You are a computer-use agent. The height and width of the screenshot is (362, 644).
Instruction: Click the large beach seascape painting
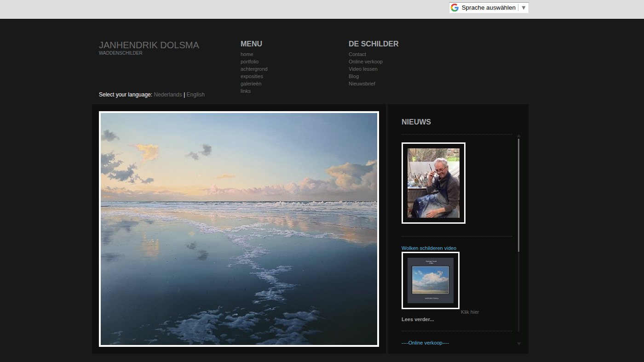[239, 229]
